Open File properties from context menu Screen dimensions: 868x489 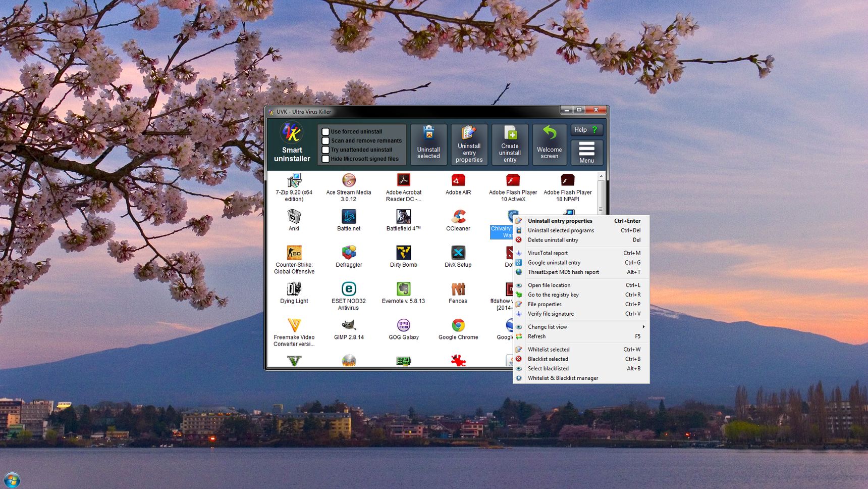(x=581, y=304)
